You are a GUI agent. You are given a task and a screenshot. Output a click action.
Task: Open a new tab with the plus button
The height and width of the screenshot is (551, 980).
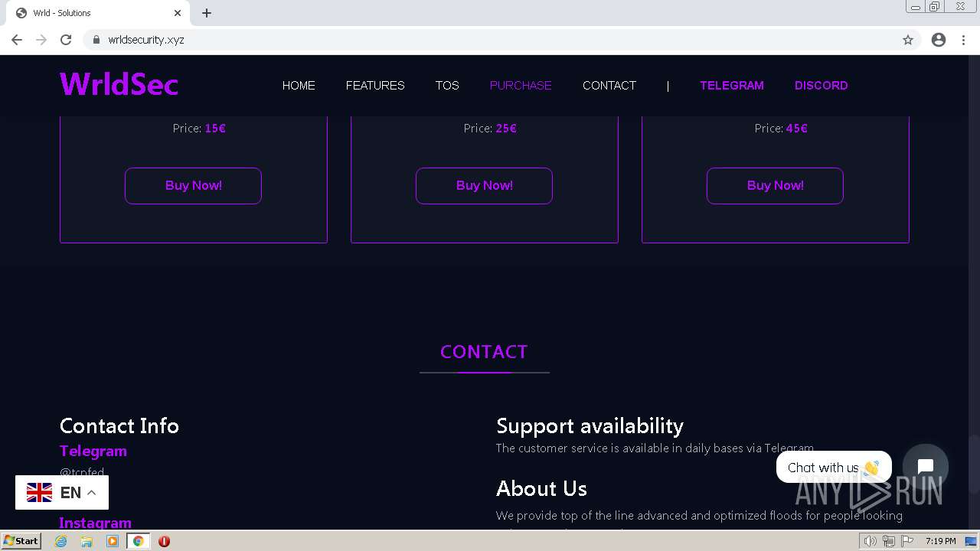point(207,13)
